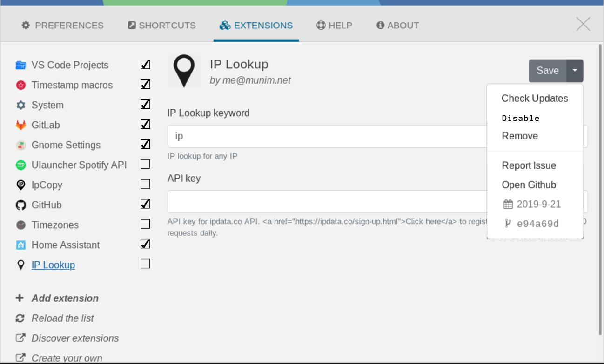This screenshot has width=604, height=364.
Task: Open the VS Code Projects extension icon
Action: (x=21, y=65)
